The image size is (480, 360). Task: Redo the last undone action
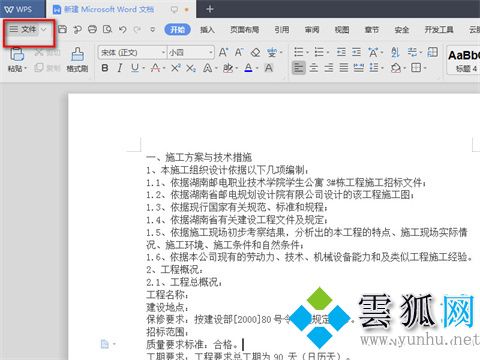[137, 29]
